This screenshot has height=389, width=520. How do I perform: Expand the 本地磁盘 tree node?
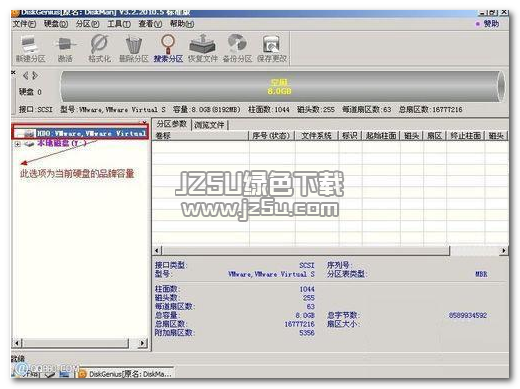[x=17, y=144]
